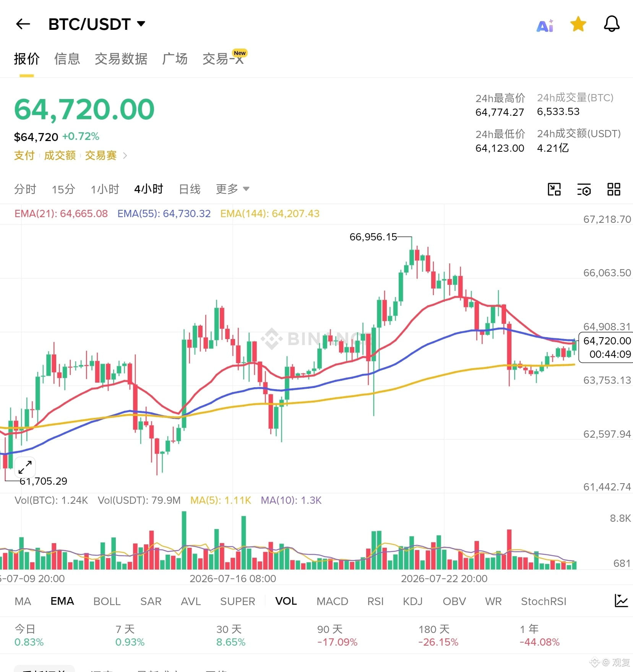This screenshot has height=672, width=633.
Task: Toggle KDJ sub-indicator
Action: [x=413, y=601]
